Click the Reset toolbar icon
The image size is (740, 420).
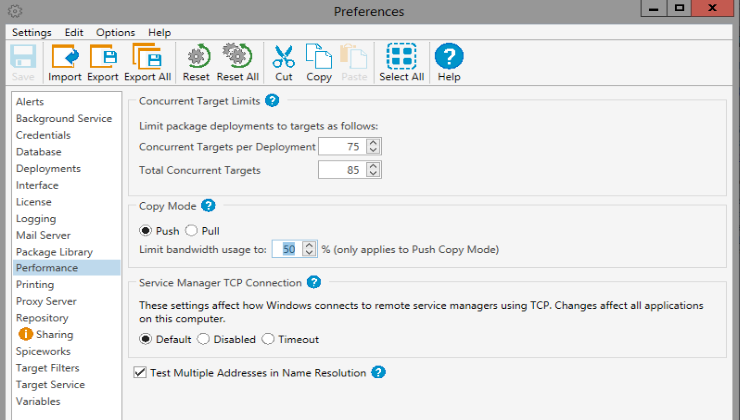[196, 59]
